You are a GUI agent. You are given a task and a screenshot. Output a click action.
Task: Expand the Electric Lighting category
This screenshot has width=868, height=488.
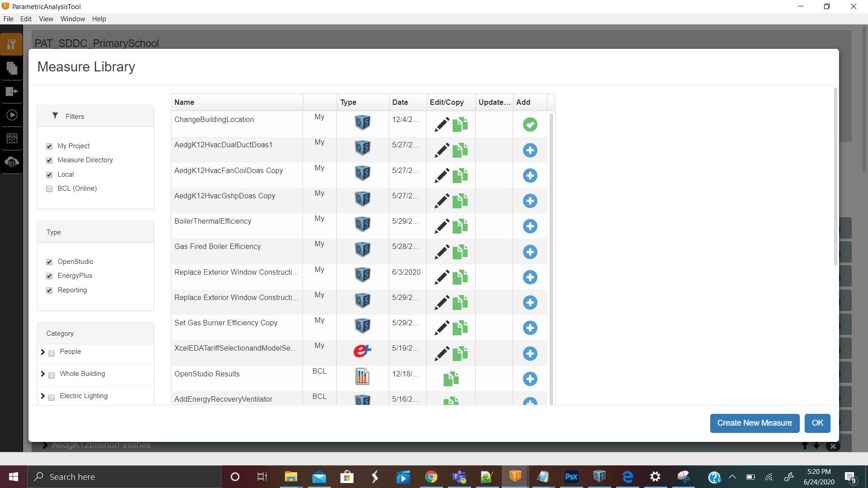click(43, 396)
